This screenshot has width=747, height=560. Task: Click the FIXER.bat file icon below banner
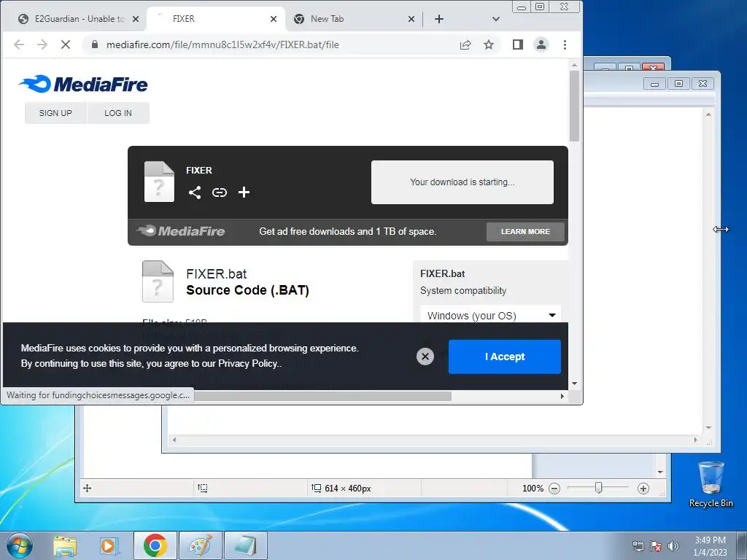coord(158,281)
